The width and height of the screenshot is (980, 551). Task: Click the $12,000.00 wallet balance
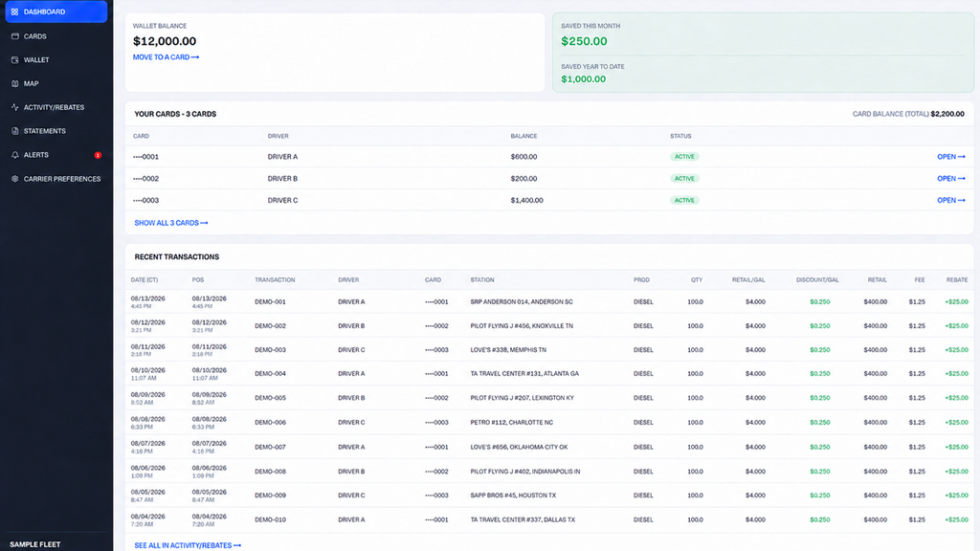(x=165, y=41)
